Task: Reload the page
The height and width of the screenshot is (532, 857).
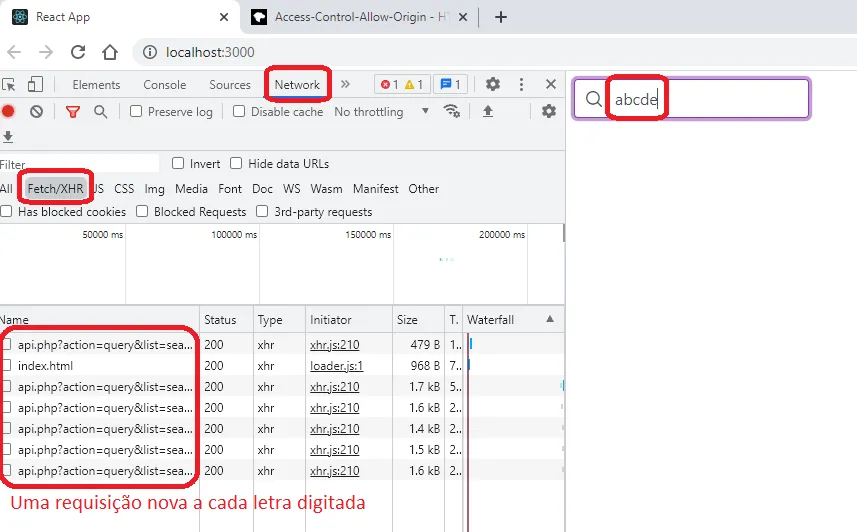Action: tap(78, 52)
